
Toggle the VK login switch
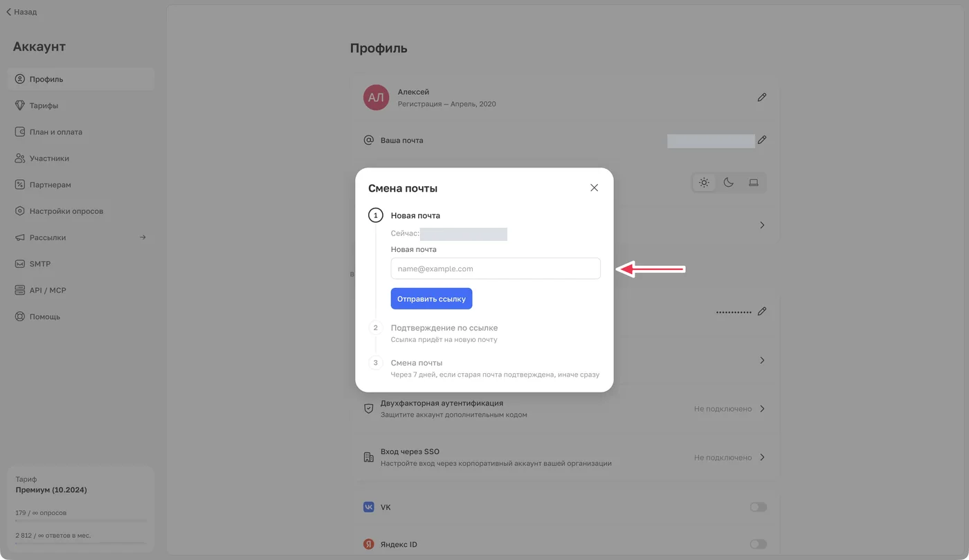coord(759,507)
